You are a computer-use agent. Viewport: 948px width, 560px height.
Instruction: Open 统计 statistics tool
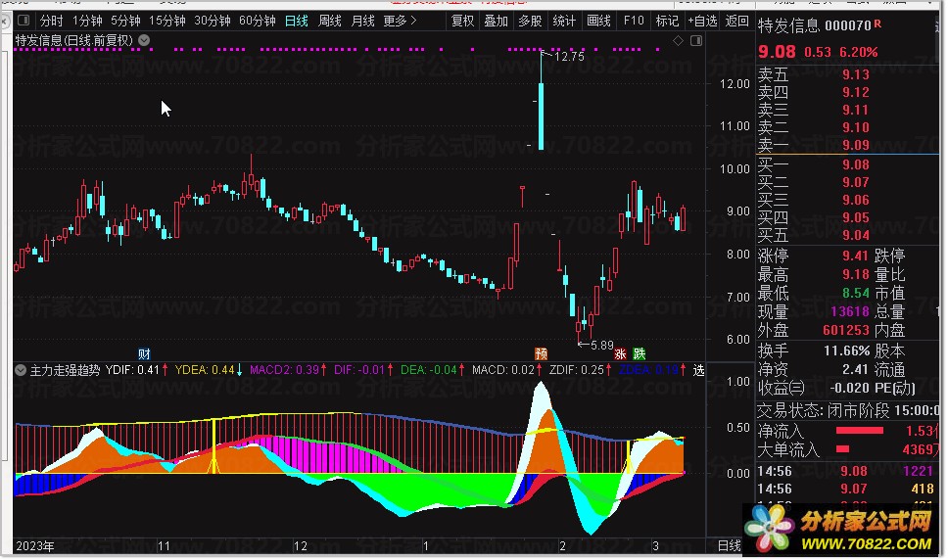(x=564, y=21)
